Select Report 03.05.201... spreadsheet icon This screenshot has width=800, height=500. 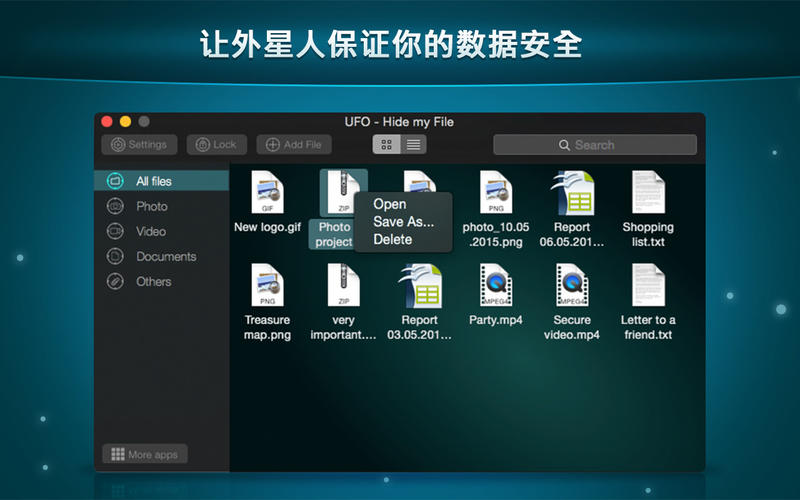(x=419, y=285)
